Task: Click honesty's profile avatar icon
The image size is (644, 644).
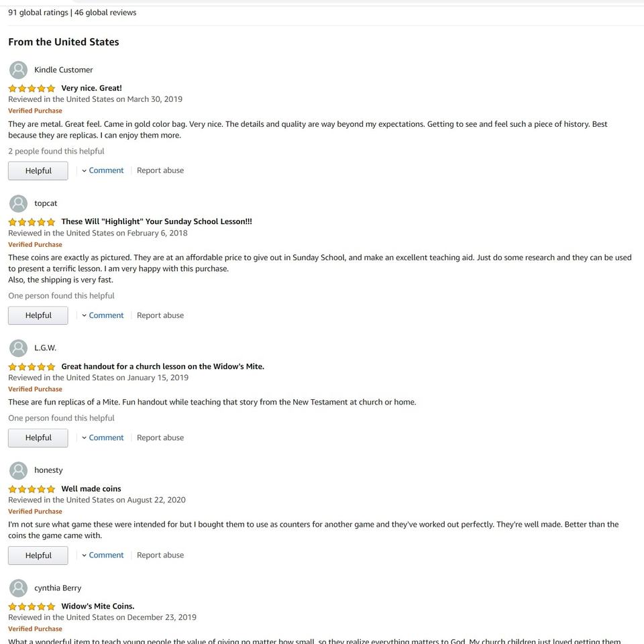Action: (19, 470)
